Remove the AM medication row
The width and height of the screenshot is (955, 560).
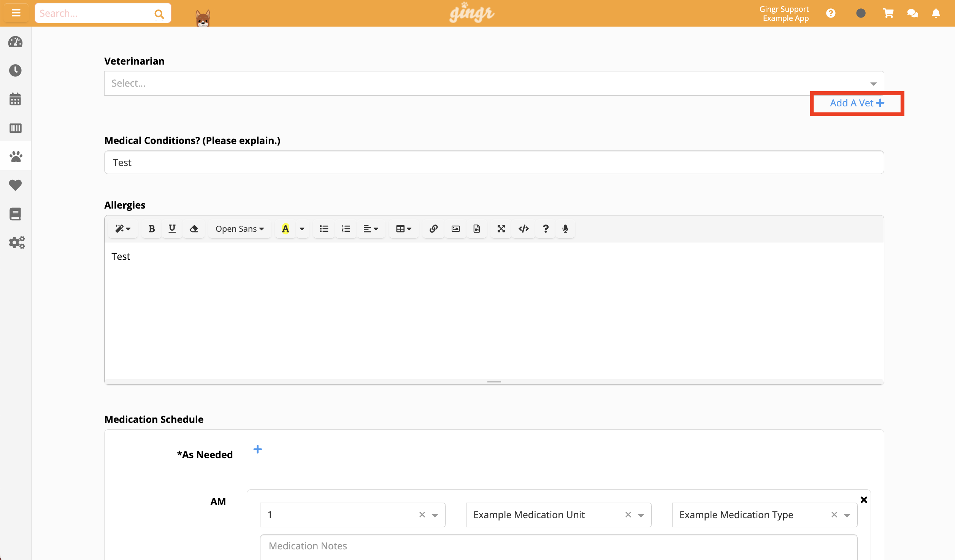864,500
